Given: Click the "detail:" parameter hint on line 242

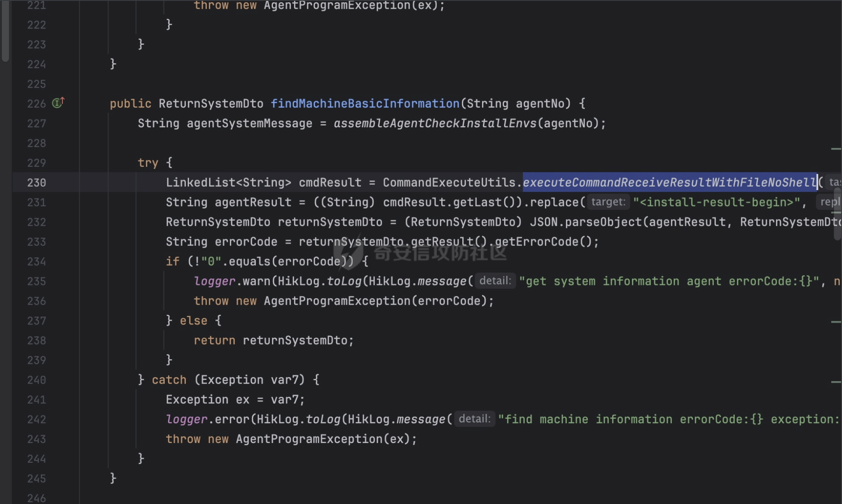Looking at the screenshot, I should 474,419.
